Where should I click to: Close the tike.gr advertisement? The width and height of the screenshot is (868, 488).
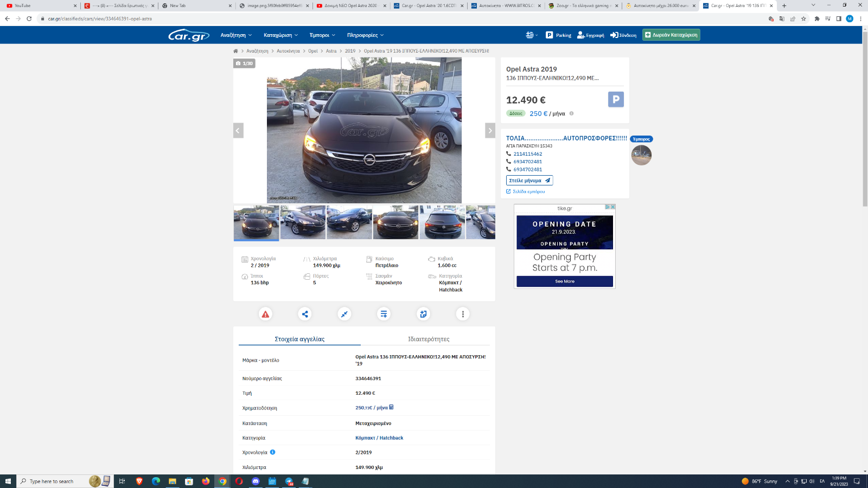pos(612,207)
